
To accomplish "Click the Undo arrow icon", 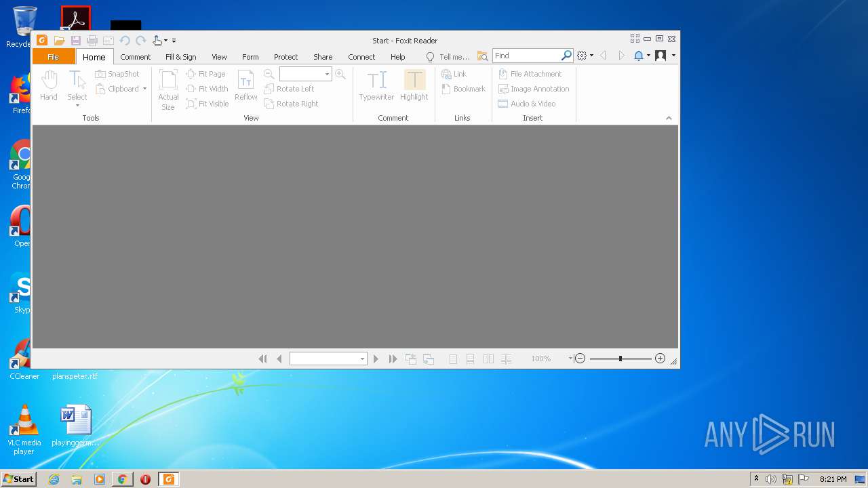I will coord(125,41).
